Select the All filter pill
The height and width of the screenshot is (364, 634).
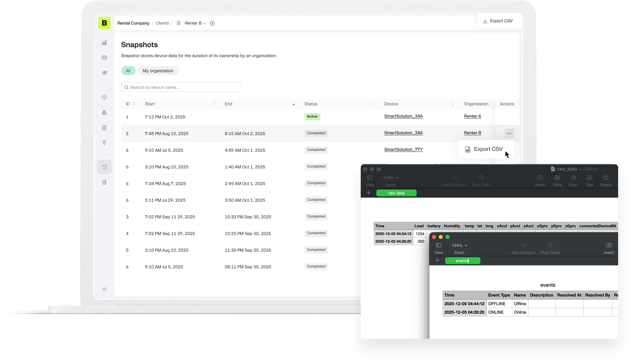coord(128,71)
